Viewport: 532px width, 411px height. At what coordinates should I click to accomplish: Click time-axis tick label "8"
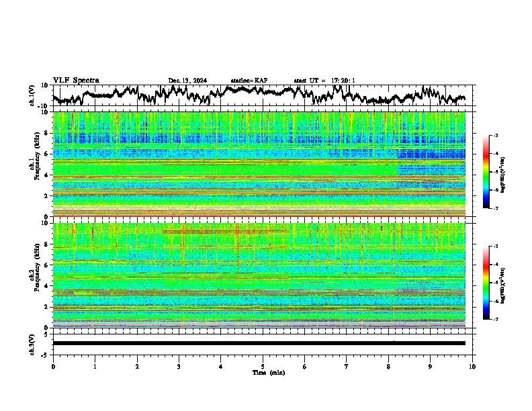tap(388, 367)
